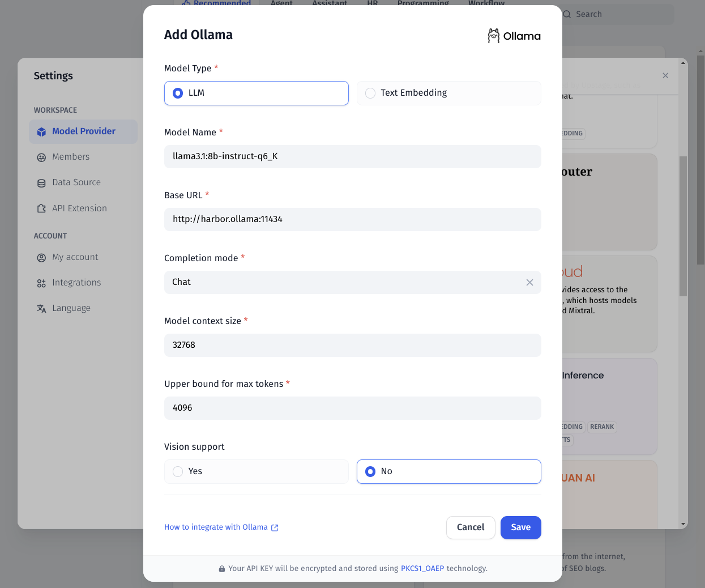Go to My account settings
The image size is (705, 588).
tap(83, 257)
